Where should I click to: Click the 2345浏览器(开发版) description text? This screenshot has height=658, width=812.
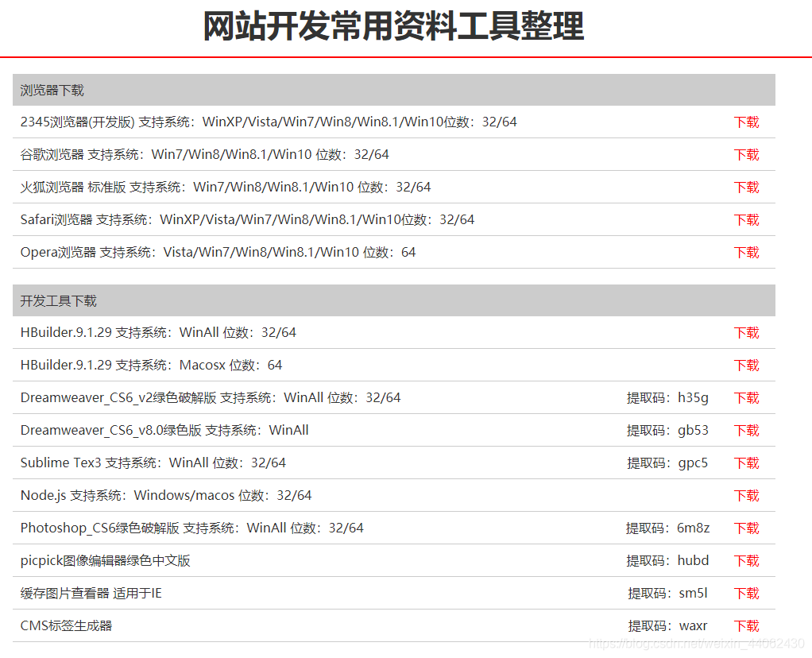coord(269,122)
